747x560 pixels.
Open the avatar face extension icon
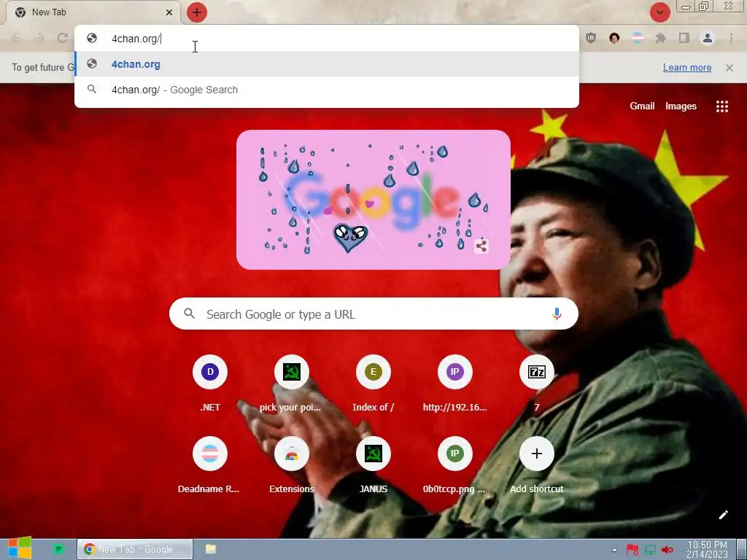(614, 38)
